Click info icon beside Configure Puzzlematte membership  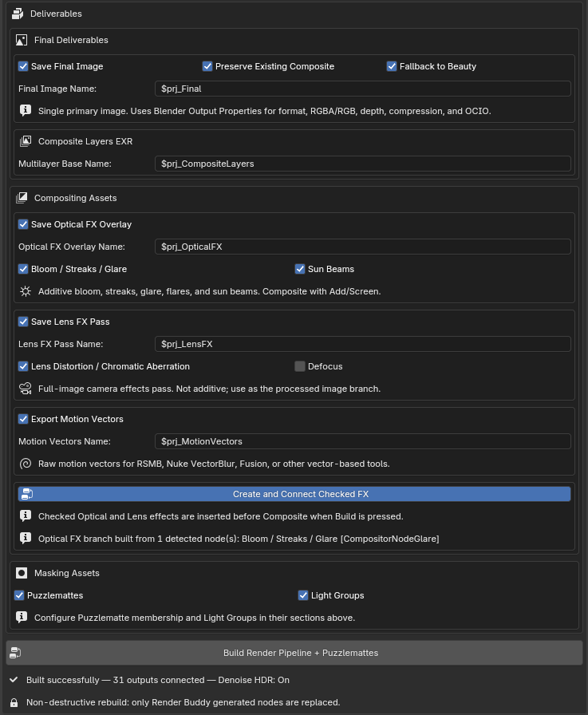pos(22,617)
